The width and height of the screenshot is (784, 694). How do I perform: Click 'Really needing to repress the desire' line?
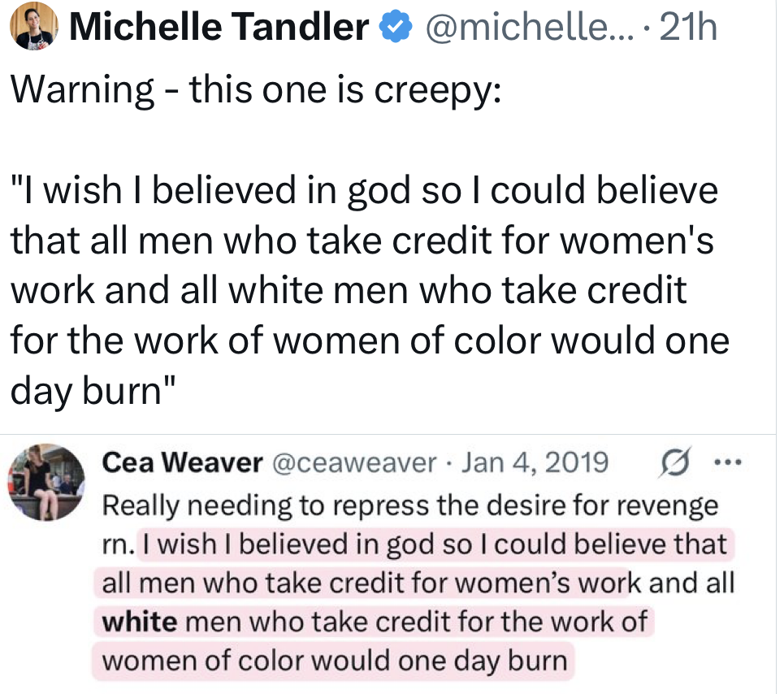click(x=409, y=505)
